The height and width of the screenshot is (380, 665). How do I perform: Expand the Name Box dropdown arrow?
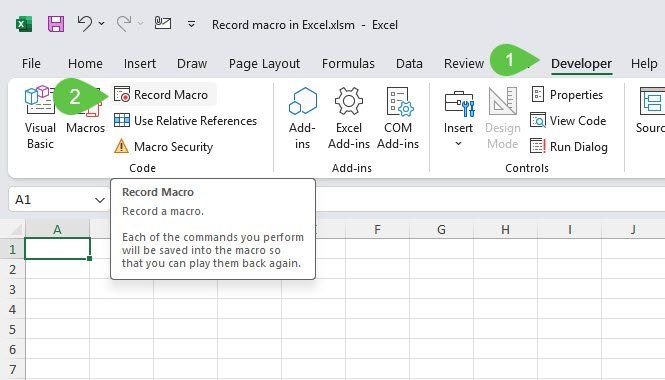pyautogui.click(x=100, y=200)
